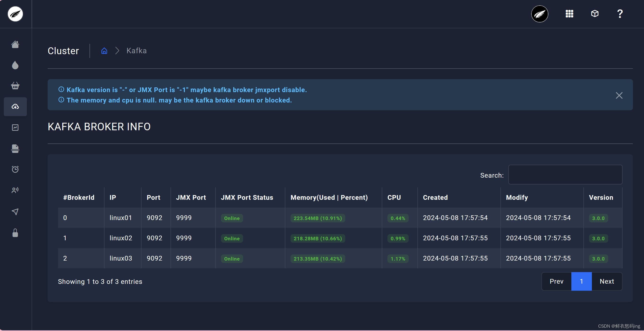Open the water drop sidebar icon
The width and height of the screenshot is (644, 331).
15,65
